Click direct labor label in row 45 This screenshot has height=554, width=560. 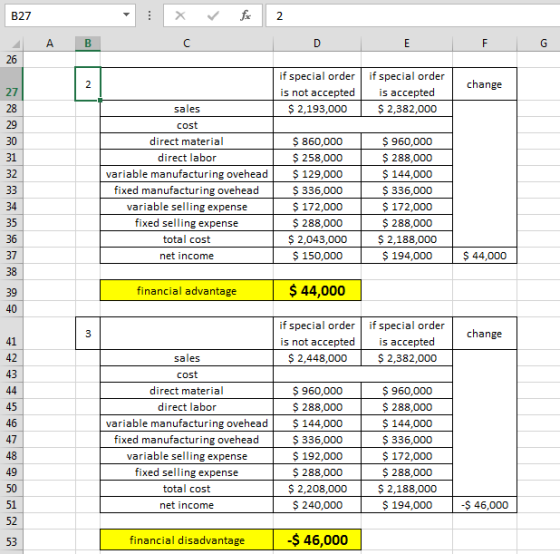[187, 407]
